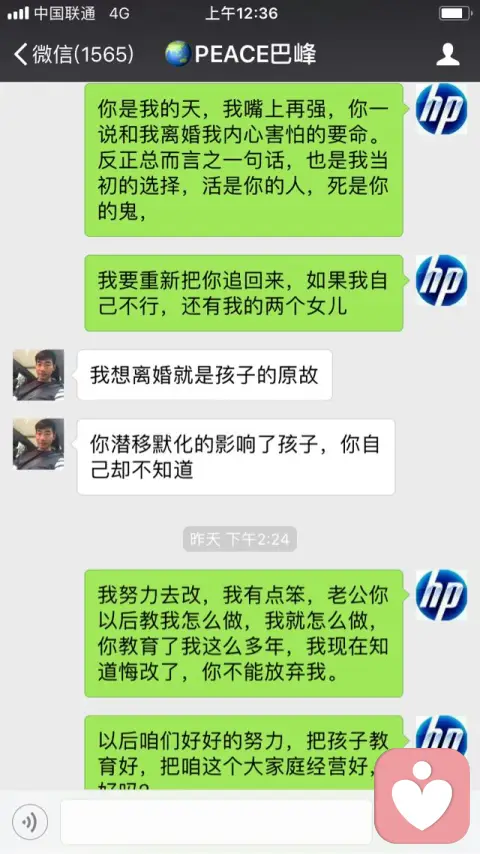The width and height of the screenshot is (480, 854).
Task: Open the HP avatar next to the first green message
Action: point(441,108)
